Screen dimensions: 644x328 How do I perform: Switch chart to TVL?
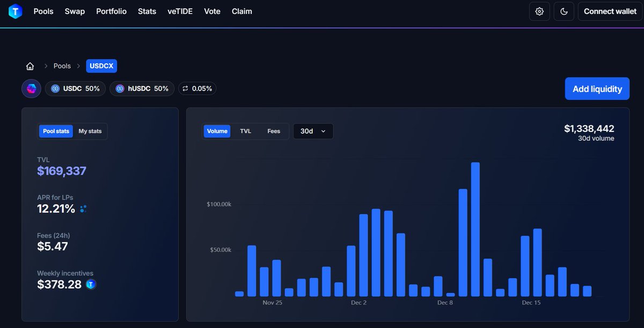tap(245, 131)
